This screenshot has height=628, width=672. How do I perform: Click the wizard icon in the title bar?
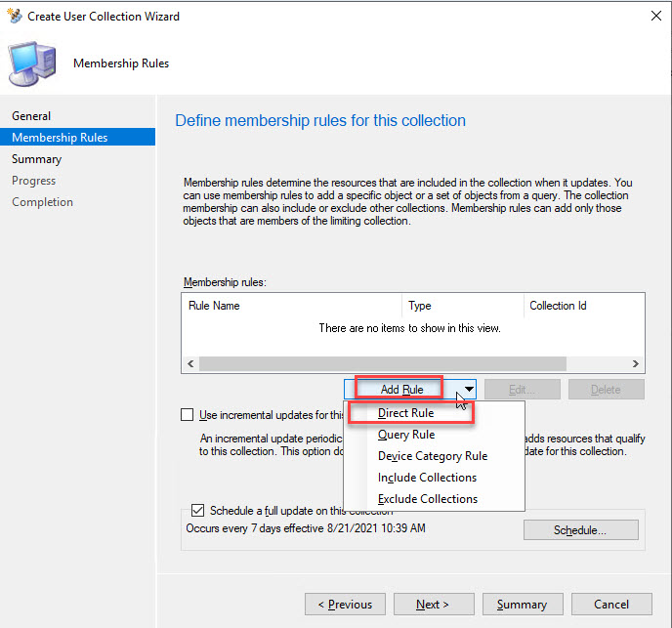(x=14, y=16)
